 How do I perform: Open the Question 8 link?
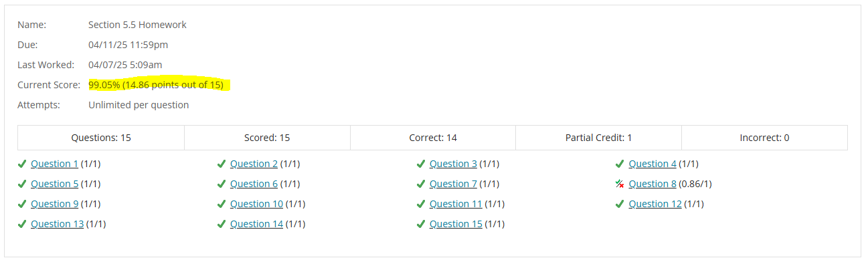(653, 184)
